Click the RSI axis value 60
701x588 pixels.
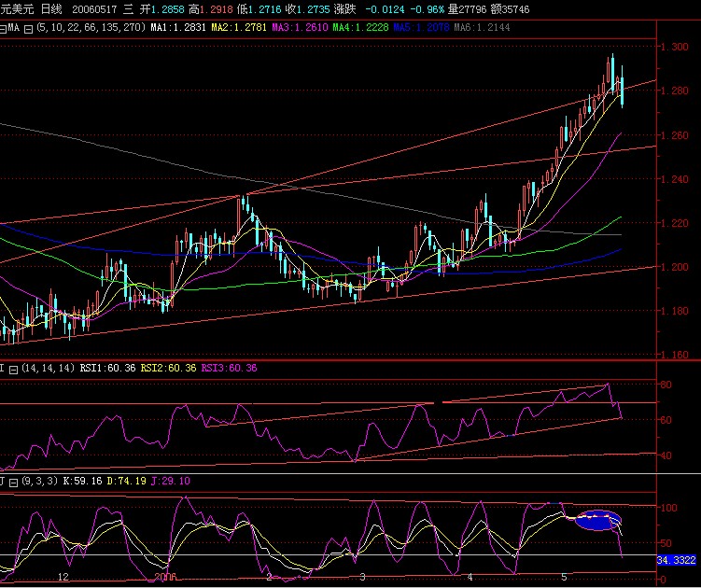click(666, 420)
